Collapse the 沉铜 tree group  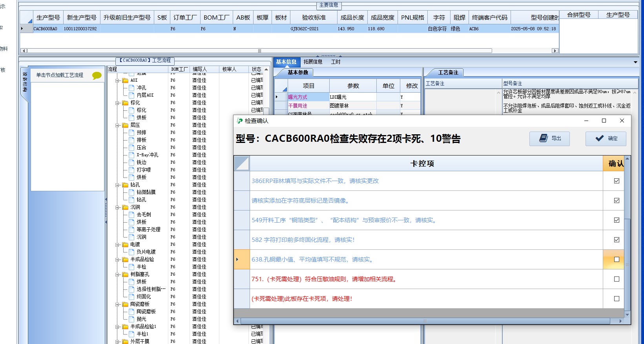(x=117, y=207)
